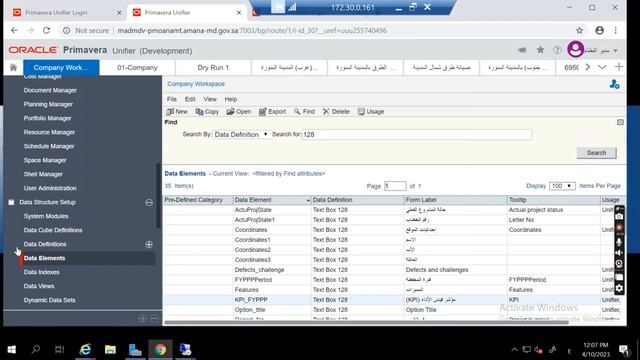640x360 pixels.
Task: Click the bookmarks star icon in the Primavera header
Action: pyautogui.click(x=540, y=50)
